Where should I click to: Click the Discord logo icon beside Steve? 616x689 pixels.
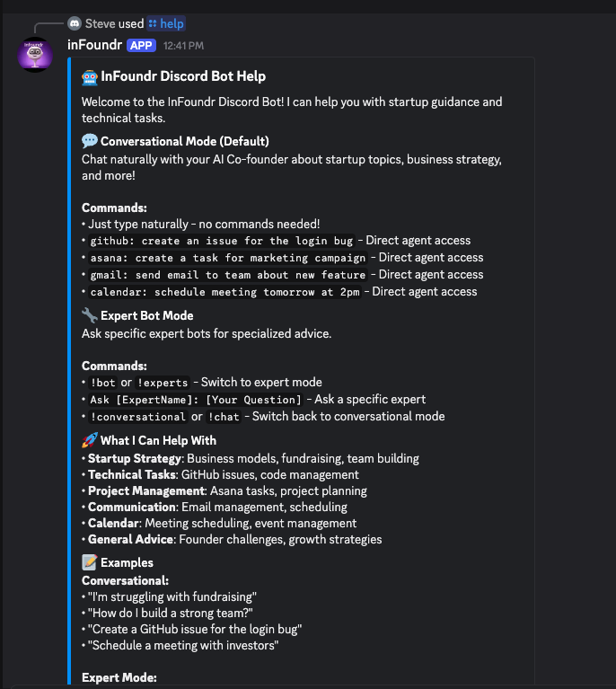click(x=75, y=23)
